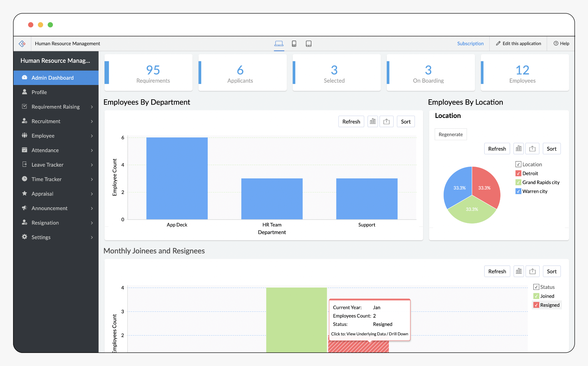The height and width of the screenshot is (366, 588).
Task: Open the Profile sidebar item
Action: pyautogui.click(x=39, y=92)
